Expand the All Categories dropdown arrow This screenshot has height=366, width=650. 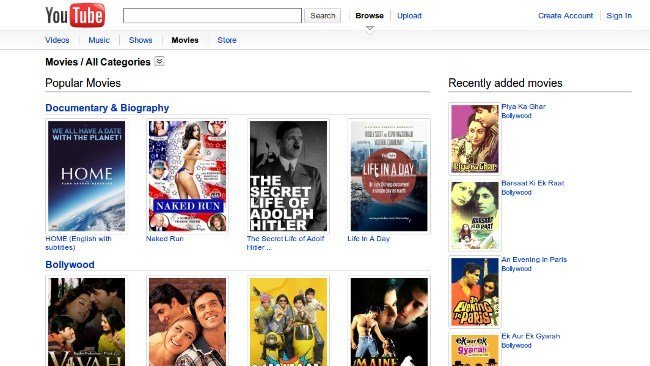(159, 61)
